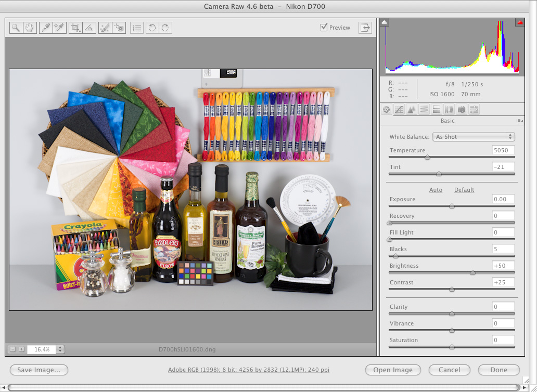Select the Hand tool
Screen dimensions: 537x392
coord(29,28)
